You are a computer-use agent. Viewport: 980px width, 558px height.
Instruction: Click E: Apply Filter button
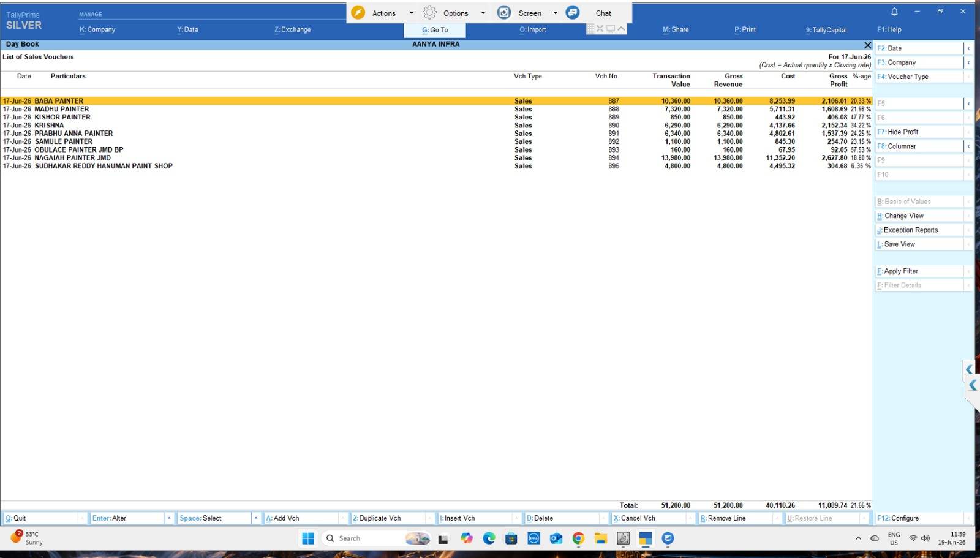[x=919, y=271]
